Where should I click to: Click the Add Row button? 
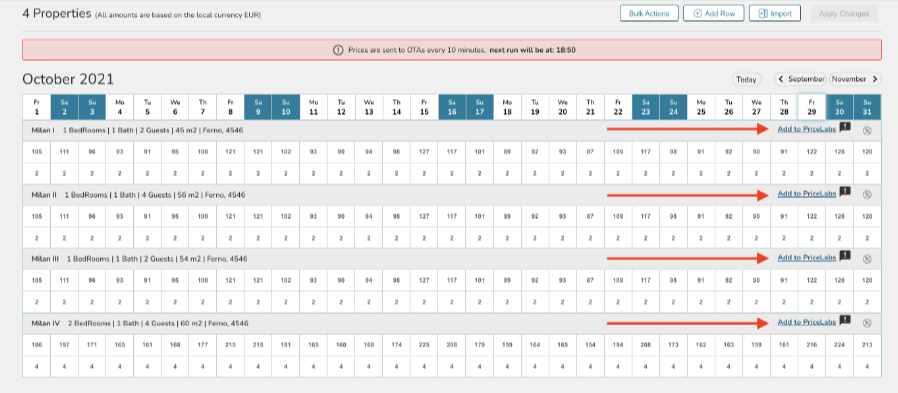coord(714,13)
